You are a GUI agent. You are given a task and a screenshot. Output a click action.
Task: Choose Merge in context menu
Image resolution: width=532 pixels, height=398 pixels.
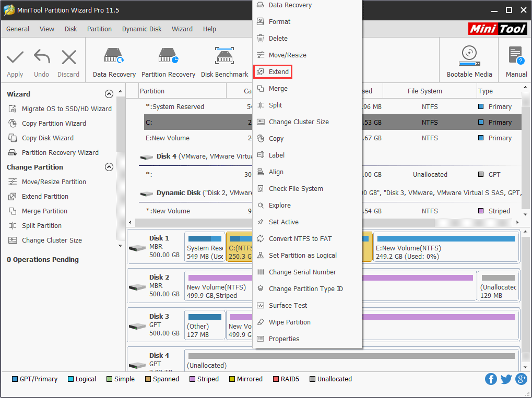[307, 89]
